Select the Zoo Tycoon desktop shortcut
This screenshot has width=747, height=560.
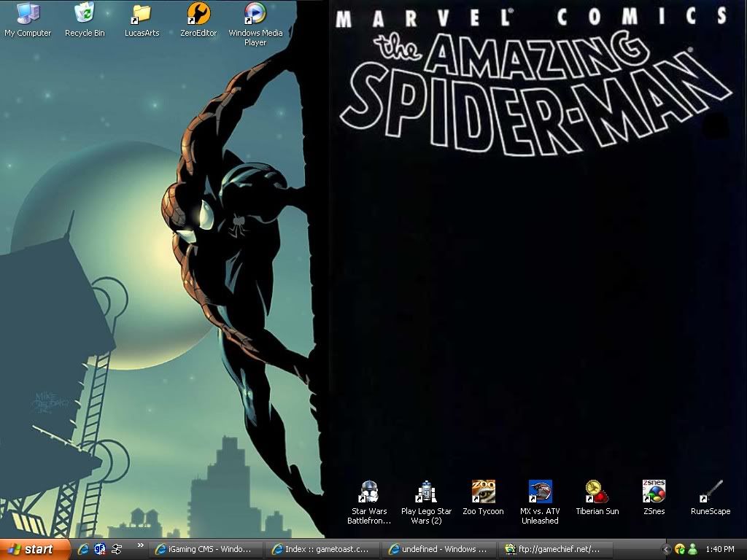point(483,497)
